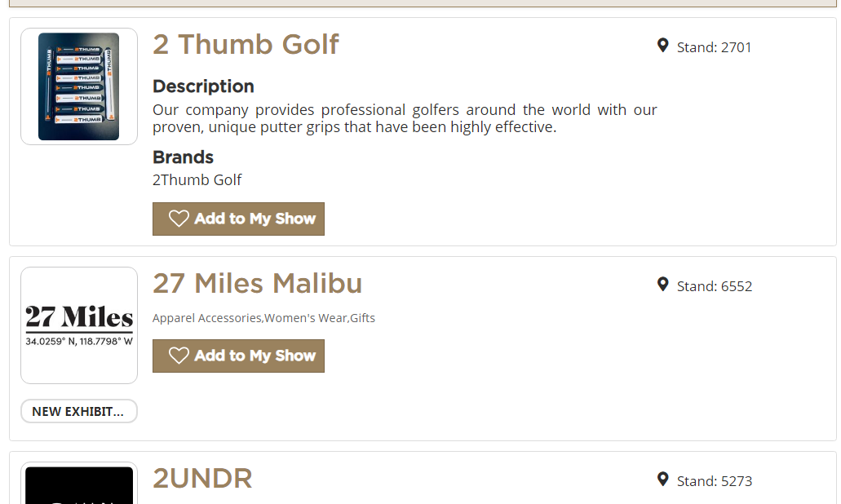Viewport: 841px width, 504px height.
Task: Click the Stand: 5273 label
Action: pyautogui.click(x=714, y=481)
